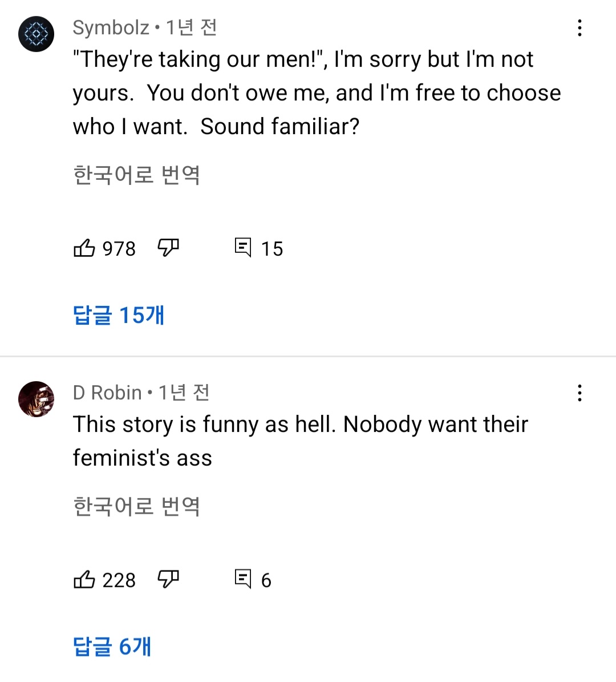This screenshot has width=616, height=682.
Task: Tap the D Robin username
Action: coord(107,393)
